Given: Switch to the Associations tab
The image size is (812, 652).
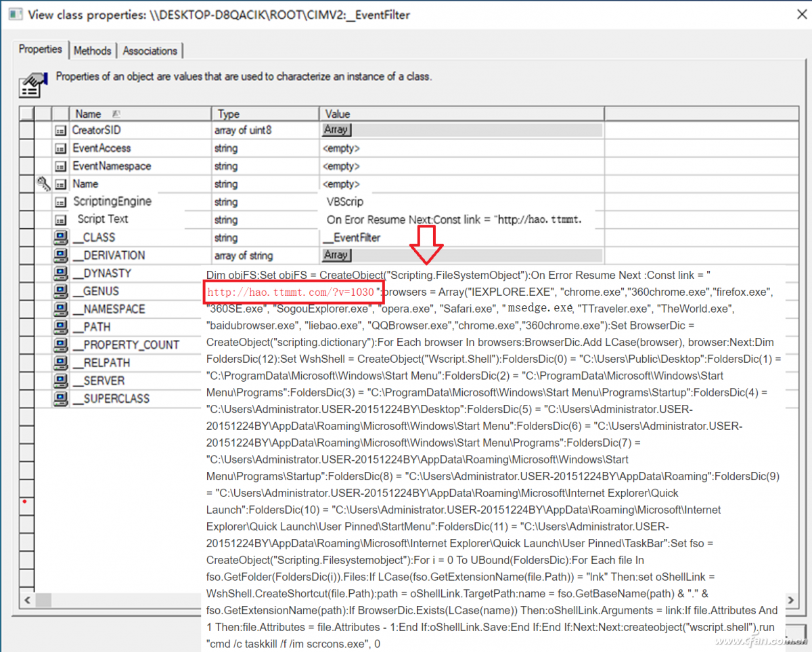Looking at the screenshot, I should pos(150,51).
